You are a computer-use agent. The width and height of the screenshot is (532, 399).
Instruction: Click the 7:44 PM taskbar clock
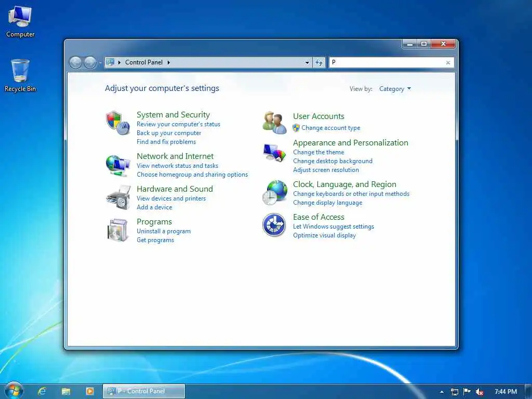506,392
